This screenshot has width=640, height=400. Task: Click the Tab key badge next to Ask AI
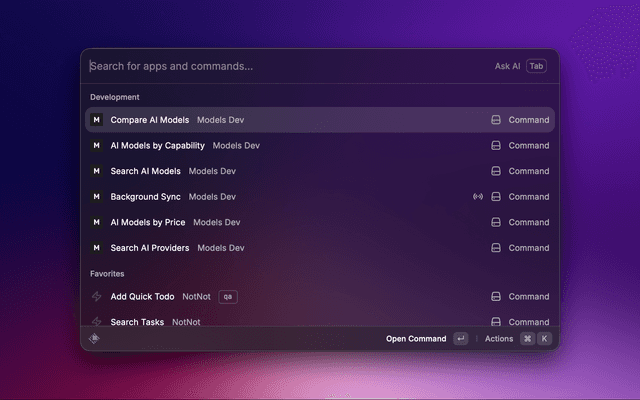coord(537,66)
